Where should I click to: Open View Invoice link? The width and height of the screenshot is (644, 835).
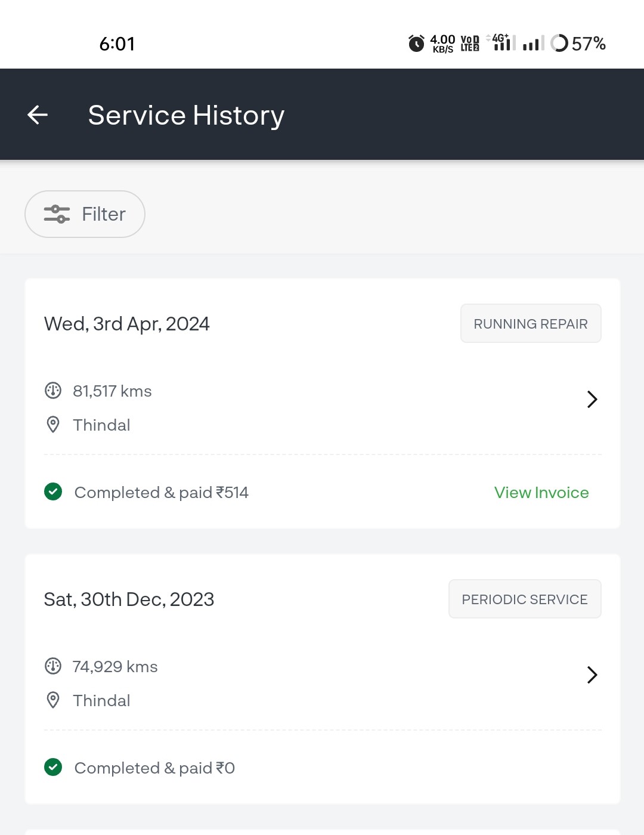point(541,493)
